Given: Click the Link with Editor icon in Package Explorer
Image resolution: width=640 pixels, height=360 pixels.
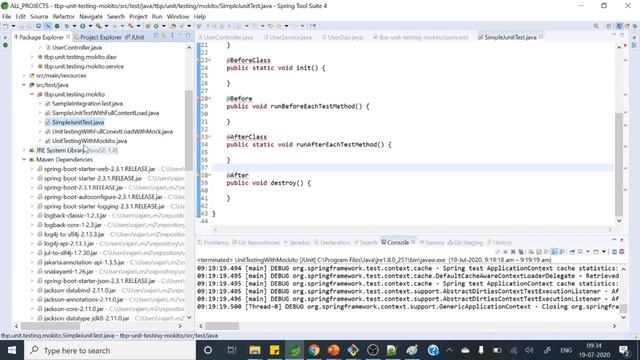Looking at the screenshot, I should point(164,37).
